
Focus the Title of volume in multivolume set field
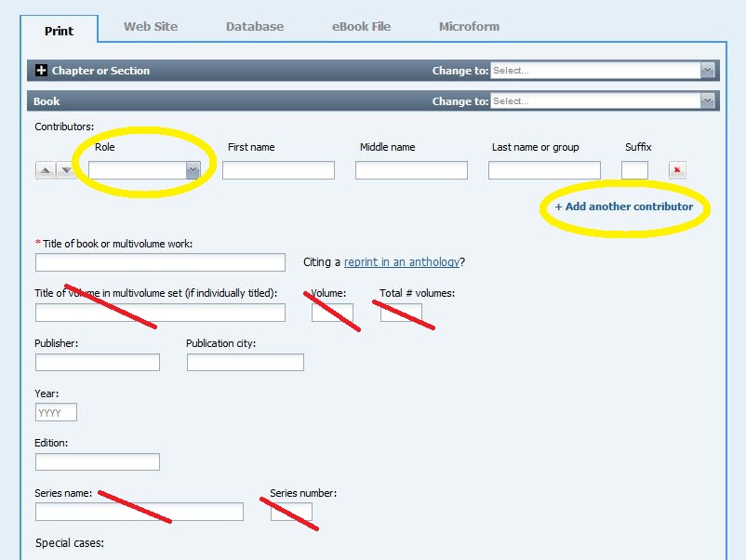pyautogui.click(x=160, y=313)
